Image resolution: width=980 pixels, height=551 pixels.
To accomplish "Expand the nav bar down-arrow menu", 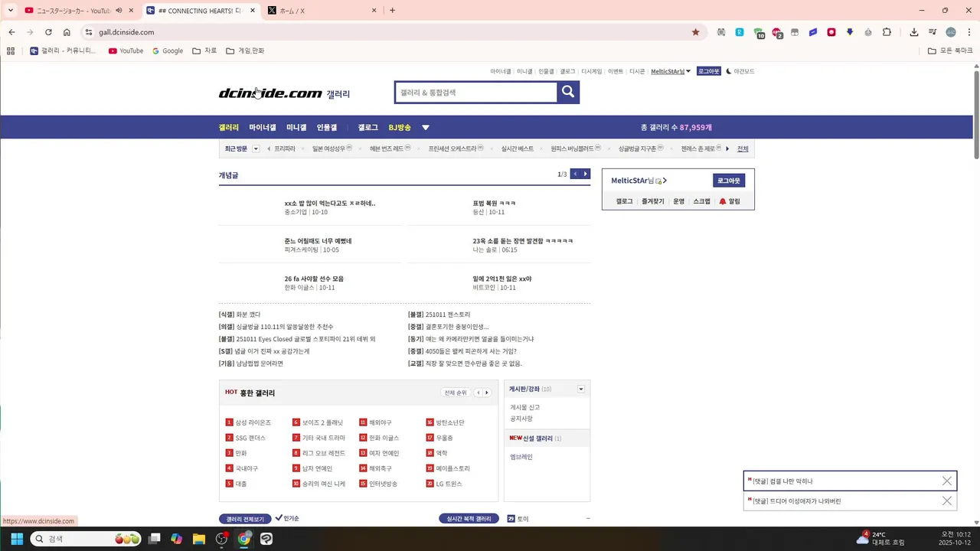I will click(426, 128).
